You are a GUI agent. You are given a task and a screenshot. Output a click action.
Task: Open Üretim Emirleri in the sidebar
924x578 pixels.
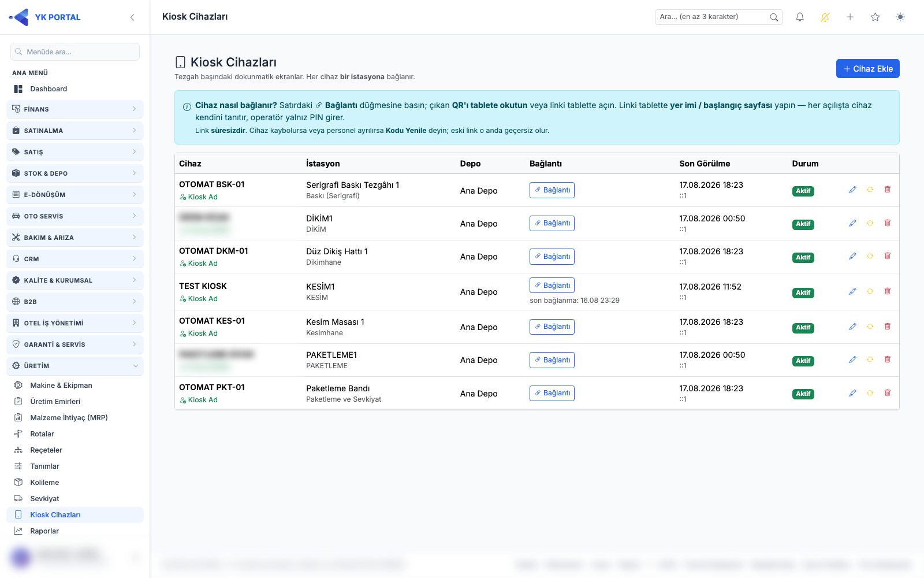[x=55, y=402]
